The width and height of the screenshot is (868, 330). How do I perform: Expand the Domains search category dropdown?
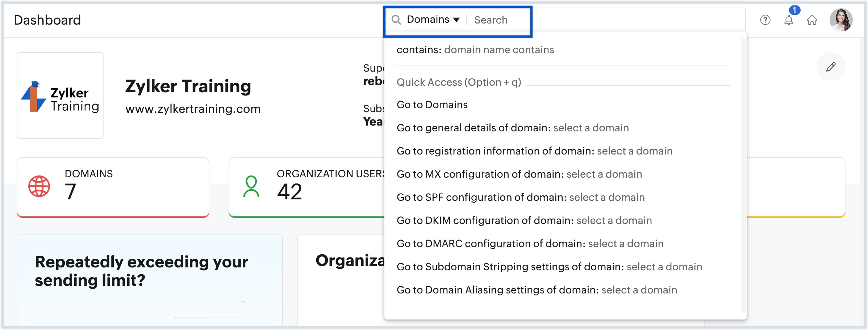(433, 20)
